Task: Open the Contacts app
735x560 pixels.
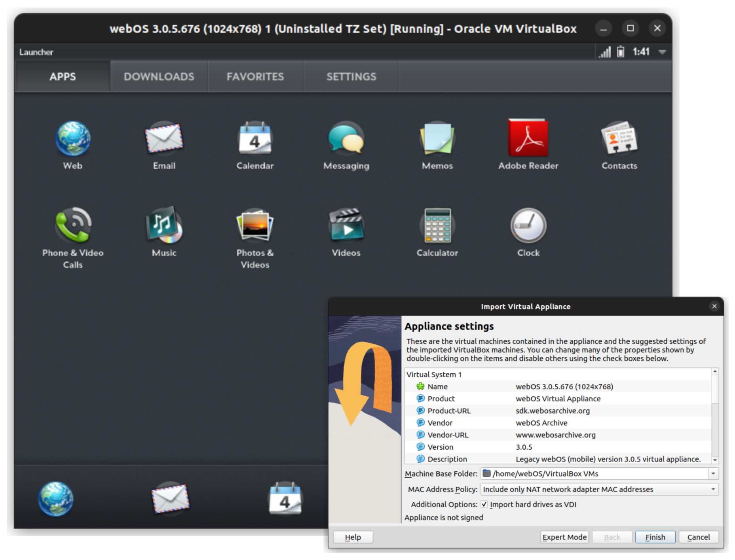Action: (x=619, y=139)
